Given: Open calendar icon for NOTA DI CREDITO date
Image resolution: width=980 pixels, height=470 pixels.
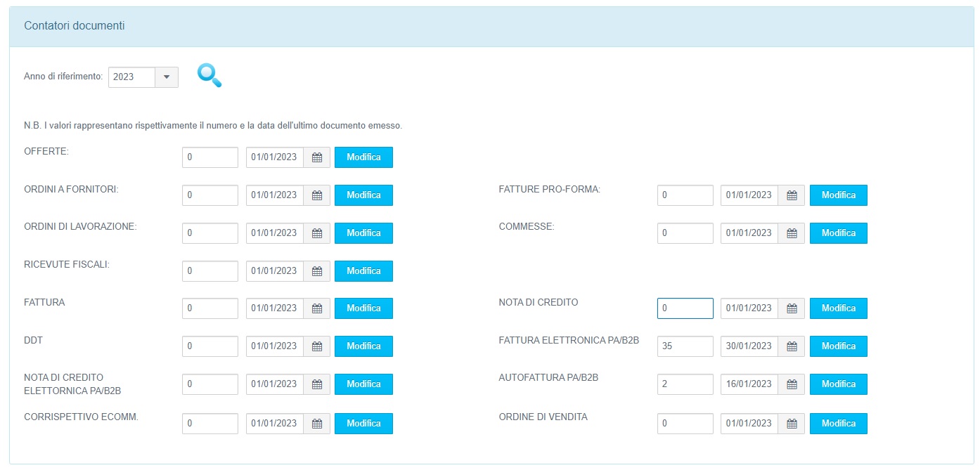Looking at the screenshot, I should (x=792, y=308).
